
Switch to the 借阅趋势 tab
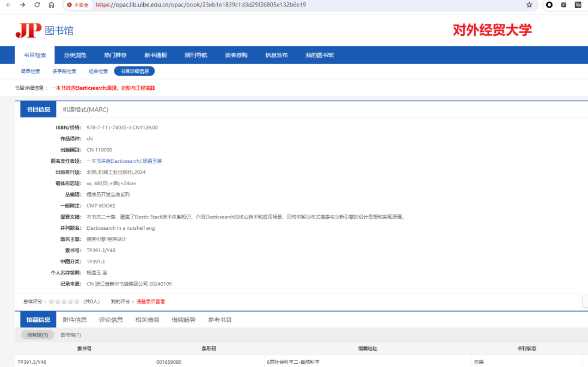(x=184, y=320)
